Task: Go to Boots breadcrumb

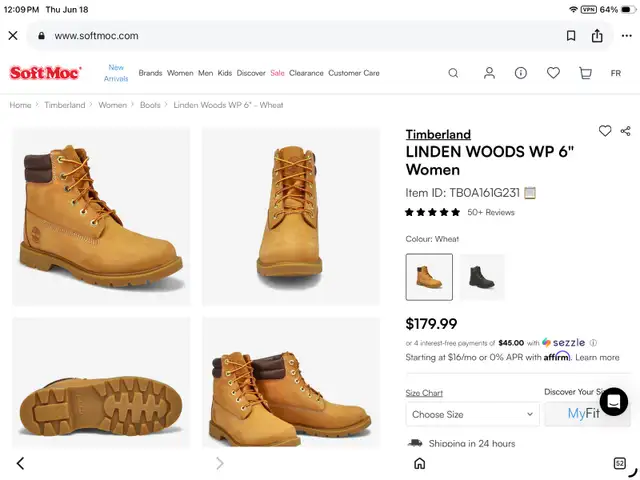Action: click(150, 105)
